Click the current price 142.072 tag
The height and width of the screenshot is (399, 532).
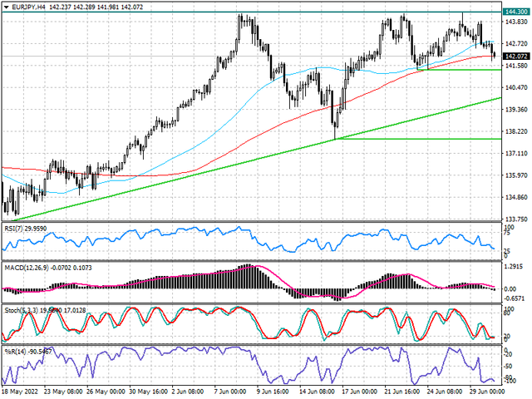pyautogui.click(x=515, y=56)
